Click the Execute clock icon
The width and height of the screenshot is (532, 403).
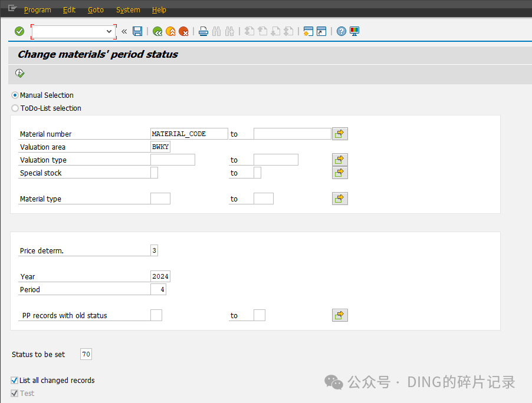(19, 73)
